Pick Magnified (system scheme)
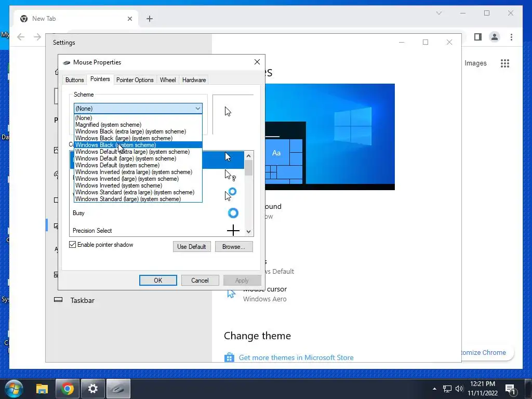Screen dimensions: 532x399 click(x=138, y=125)
